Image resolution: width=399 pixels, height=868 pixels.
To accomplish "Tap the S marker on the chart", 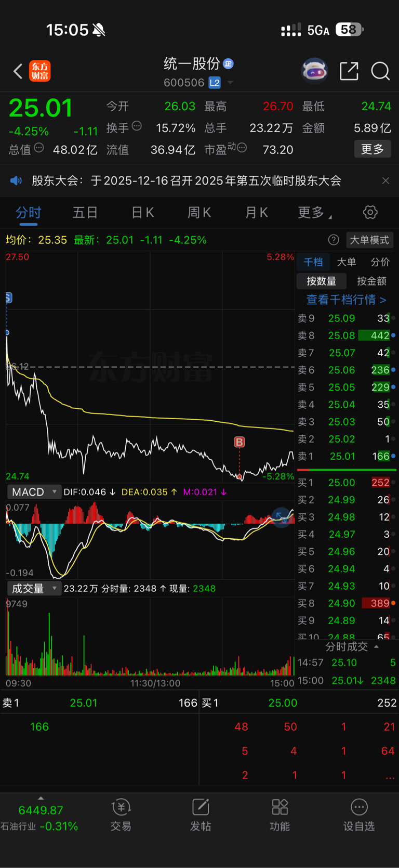I will click(x=8, y=298).
